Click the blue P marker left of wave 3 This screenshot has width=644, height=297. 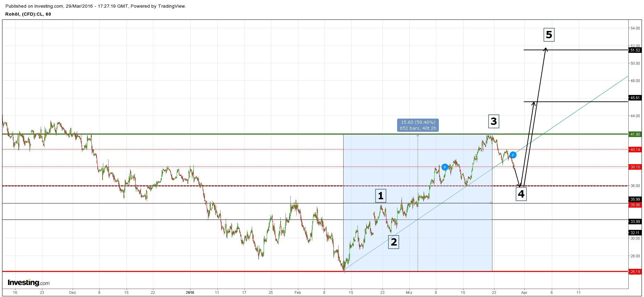point(445,167)
